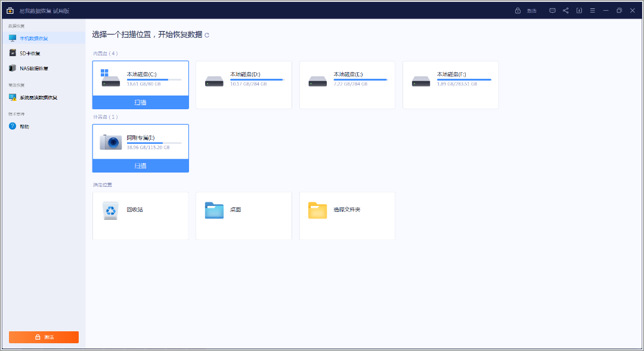Click the refresh icon beside the page heading
The image size is (644, 351).
[207, 35]
